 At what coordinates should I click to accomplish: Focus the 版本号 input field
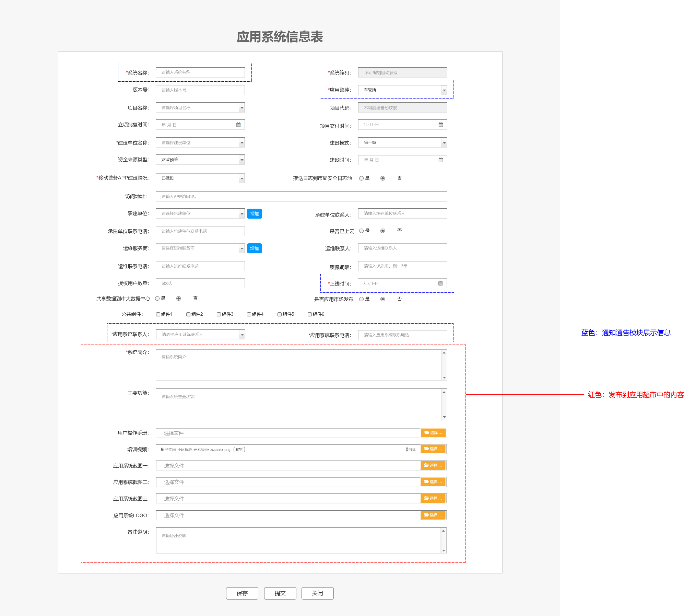[x=200, y=90]
